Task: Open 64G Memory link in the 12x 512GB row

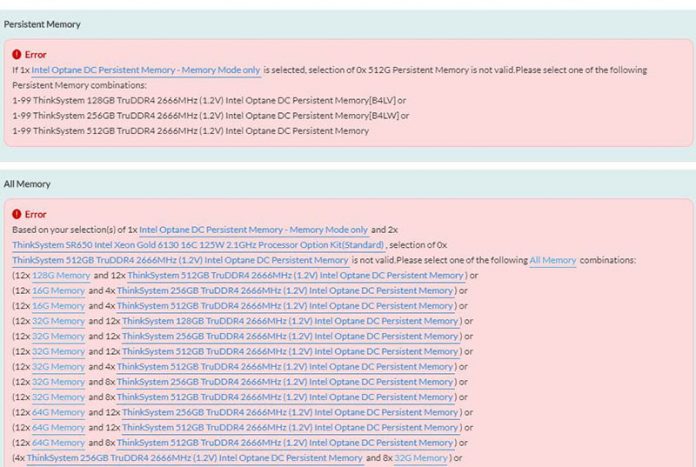Action: 58,427
